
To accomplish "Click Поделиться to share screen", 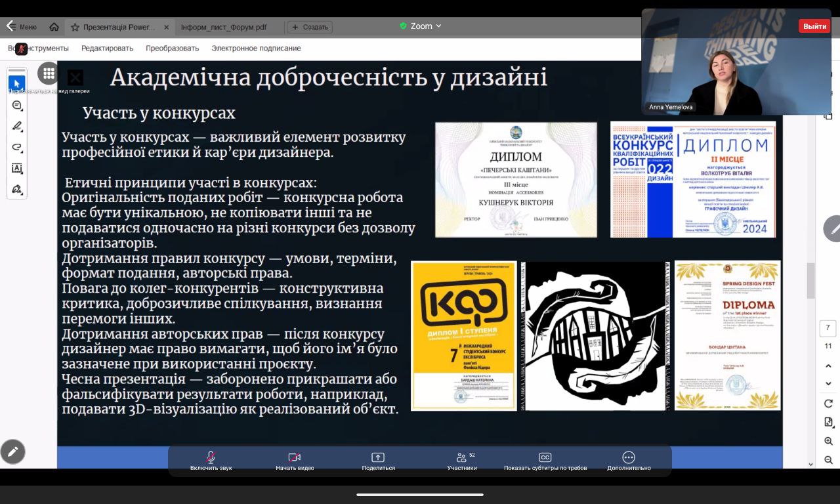I will [377, 460].
